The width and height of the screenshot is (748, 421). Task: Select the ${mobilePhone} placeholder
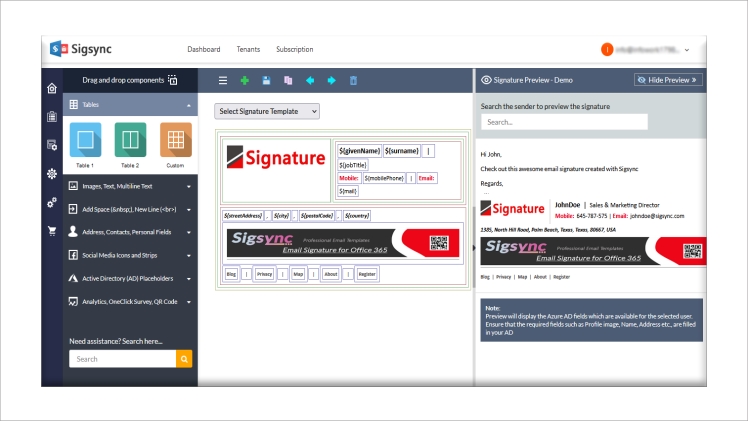pos(384,178)
